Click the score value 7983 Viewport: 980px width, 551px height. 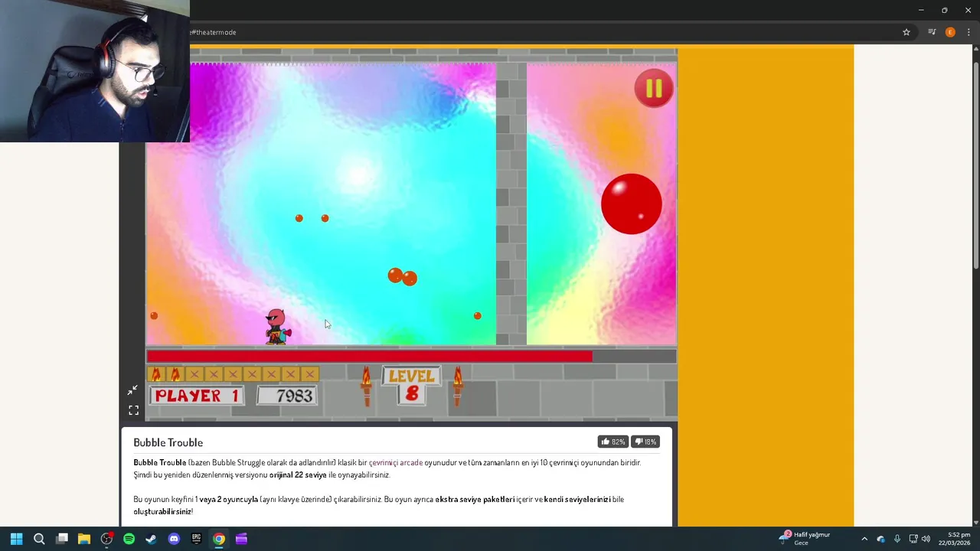coord(294,396)
